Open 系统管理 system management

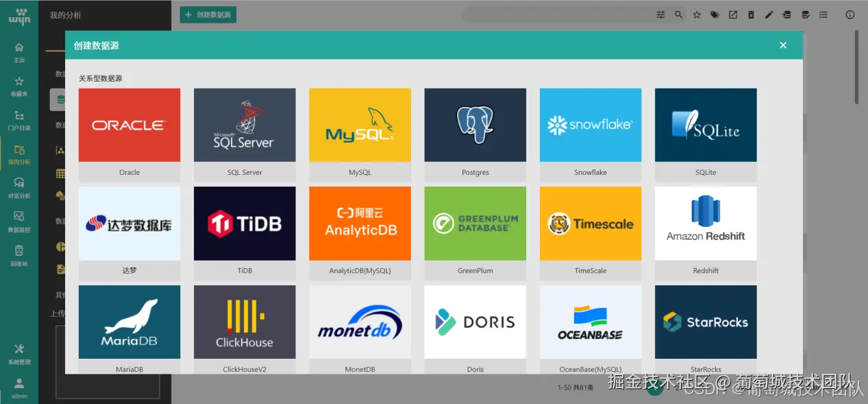point(19,354)
